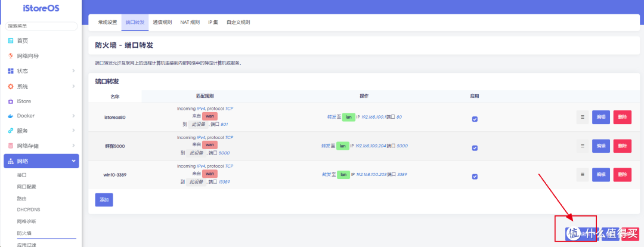Viewport: 644px width, 247px height.
Task: Expand the 网络存储 menu chevron
Action: pyautogui.click(x=73, y=146)
